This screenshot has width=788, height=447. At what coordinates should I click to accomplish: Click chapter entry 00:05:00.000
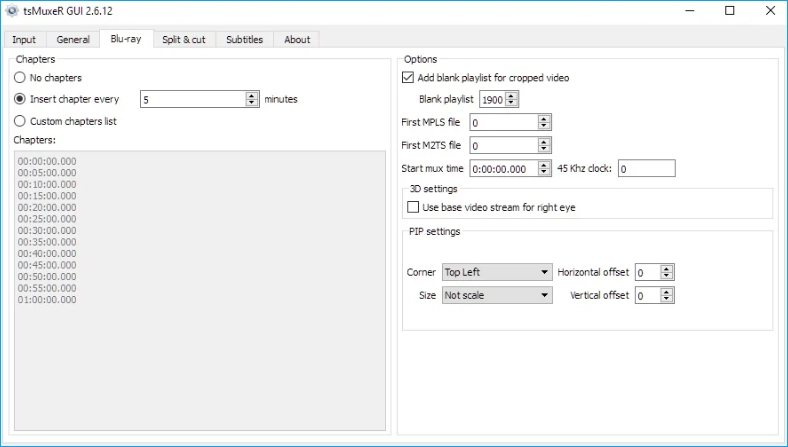(x=47, y=173)
